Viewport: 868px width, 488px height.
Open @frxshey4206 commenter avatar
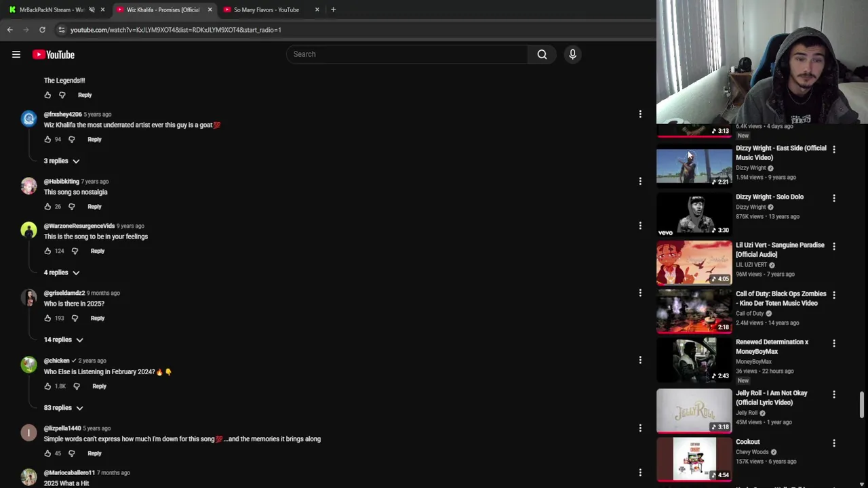[28, 119]
